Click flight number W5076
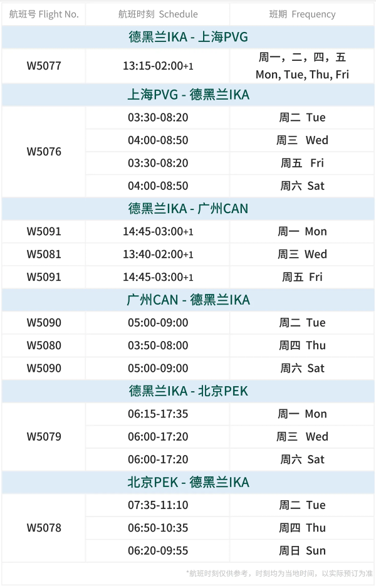376x588 pixels. (44, 152)
